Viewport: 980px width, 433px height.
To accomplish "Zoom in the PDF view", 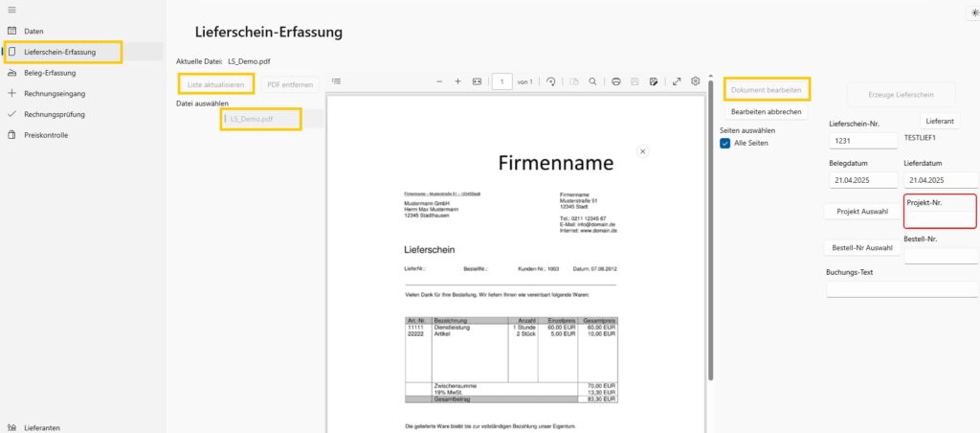I will [x=457, y=81].
